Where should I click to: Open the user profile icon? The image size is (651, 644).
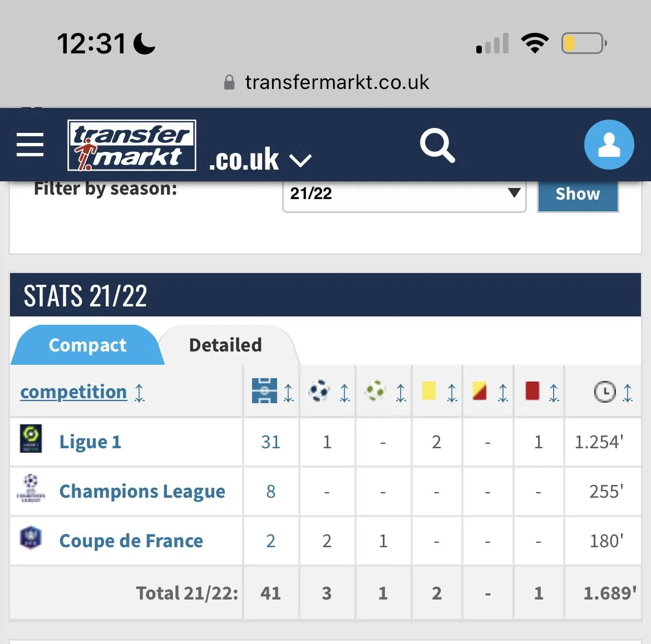609,145
